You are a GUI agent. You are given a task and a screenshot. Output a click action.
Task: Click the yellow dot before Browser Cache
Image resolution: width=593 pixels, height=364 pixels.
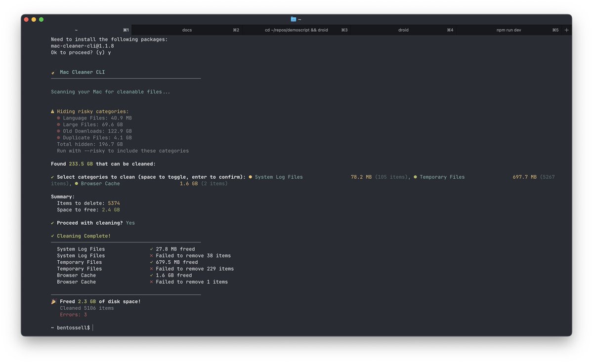[x=77, y=184]
